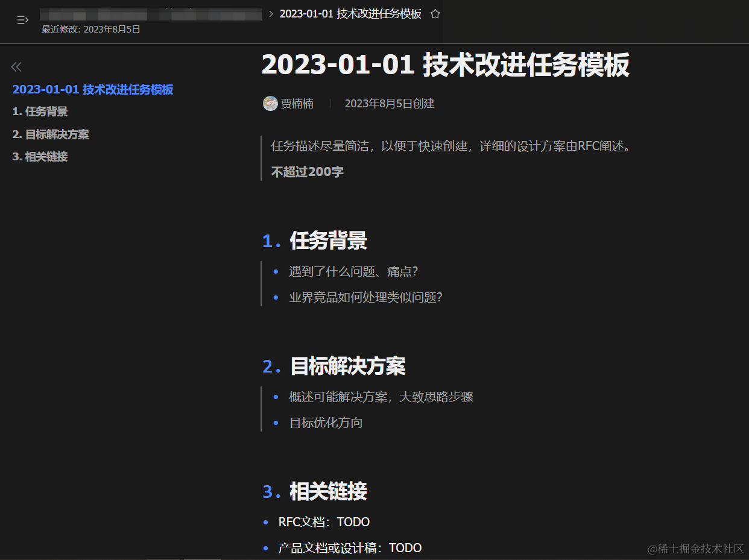Click the breadcrumb chevron separator
Image resolution: width=749 pixels, height=560 pixels.
point(271,14)
